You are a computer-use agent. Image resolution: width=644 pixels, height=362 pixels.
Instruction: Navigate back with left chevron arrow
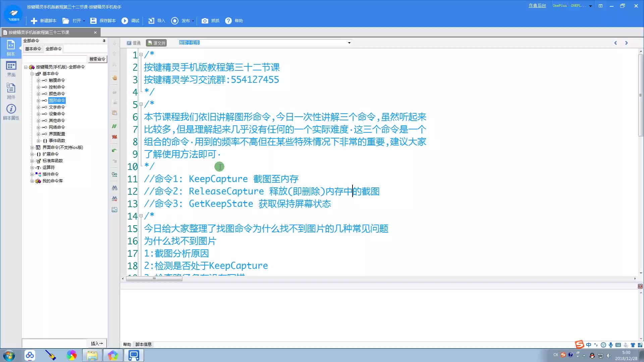coord(615,43)
